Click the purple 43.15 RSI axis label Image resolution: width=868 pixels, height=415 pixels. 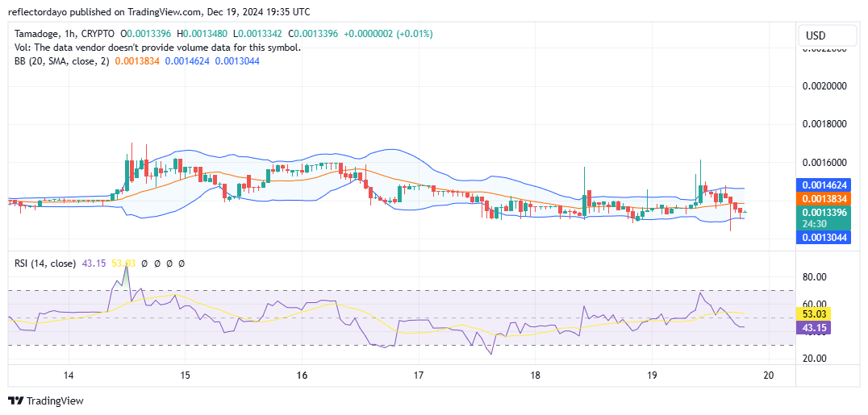pos(812,328)
